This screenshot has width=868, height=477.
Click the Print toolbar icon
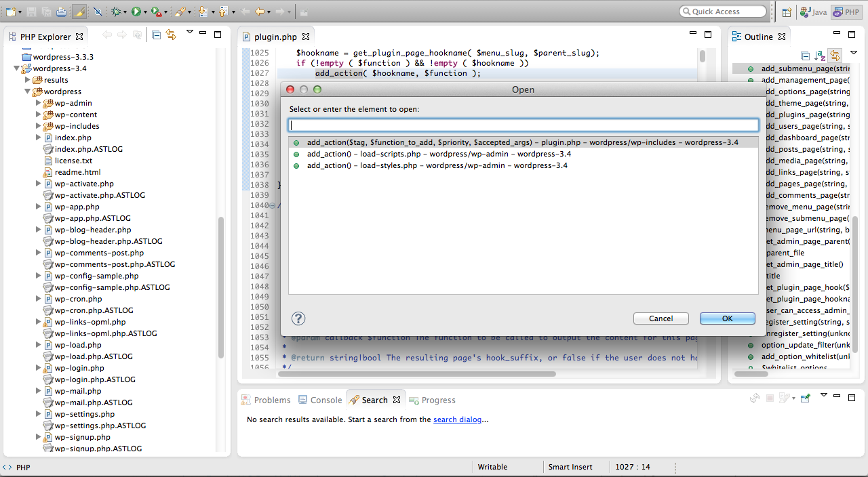point(61,12)
